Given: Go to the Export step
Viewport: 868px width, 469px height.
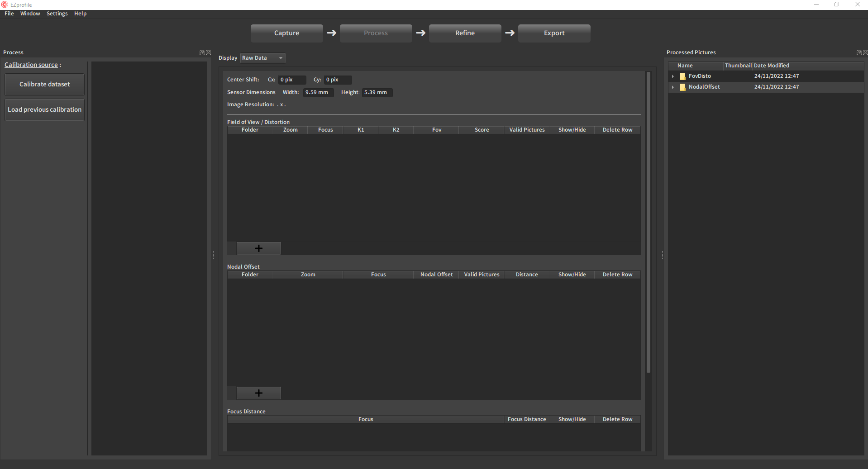Looking at the screenshot, I should tap(554, 33).
